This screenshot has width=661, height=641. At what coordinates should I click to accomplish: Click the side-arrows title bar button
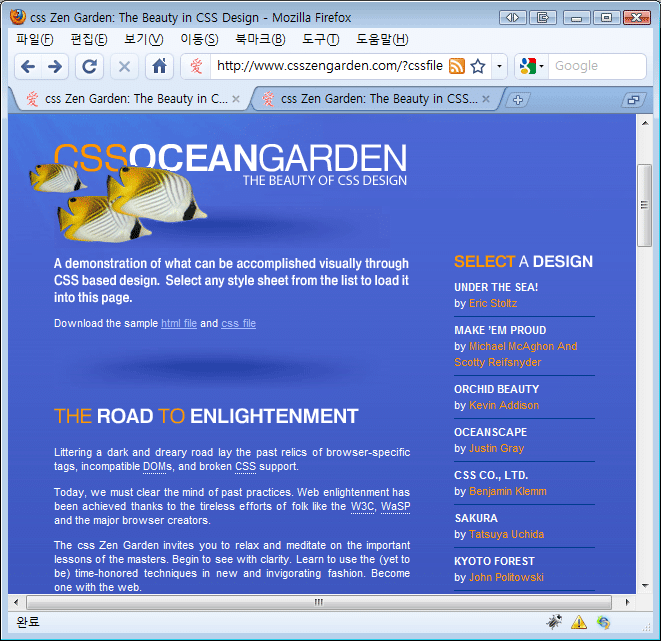coord(513,18)
